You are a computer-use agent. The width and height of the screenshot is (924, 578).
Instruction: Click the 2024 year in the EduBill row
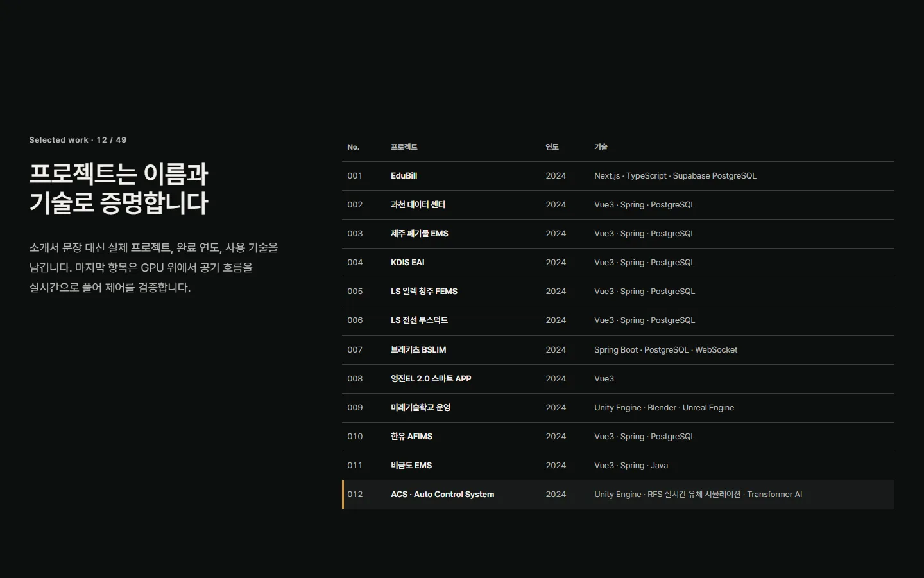coord(556,176)
